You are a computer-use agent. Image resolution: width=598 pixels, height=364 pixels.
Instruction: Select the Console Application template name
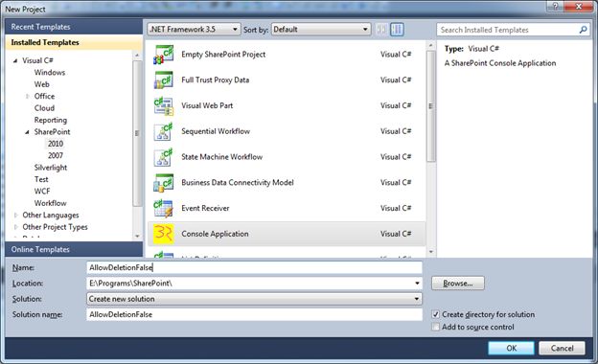coord(215,234)
